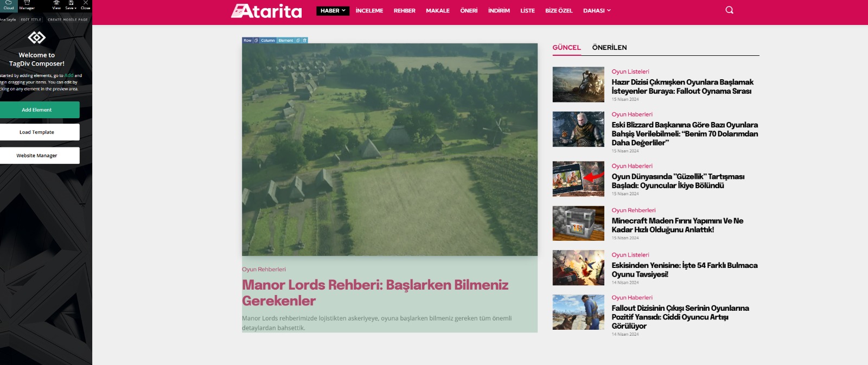Click the green Add link in welcome text
This screenshot has height=365, width=868.
69,75
